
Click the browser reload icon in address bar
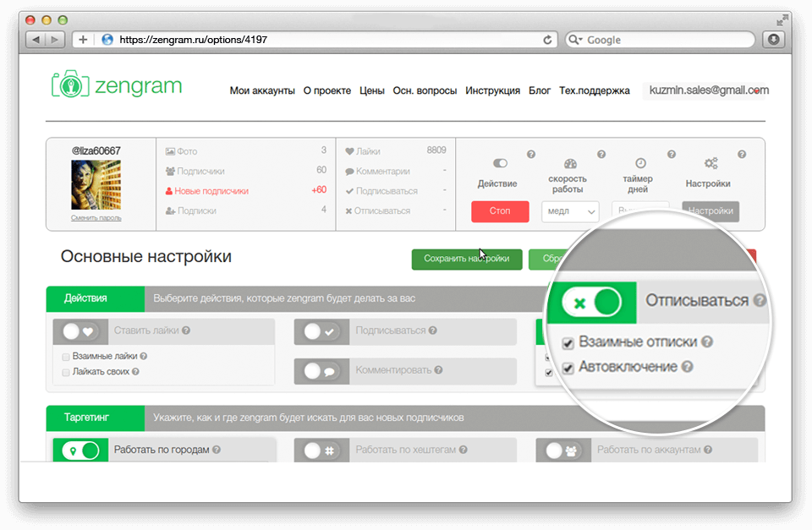point(547,40)
